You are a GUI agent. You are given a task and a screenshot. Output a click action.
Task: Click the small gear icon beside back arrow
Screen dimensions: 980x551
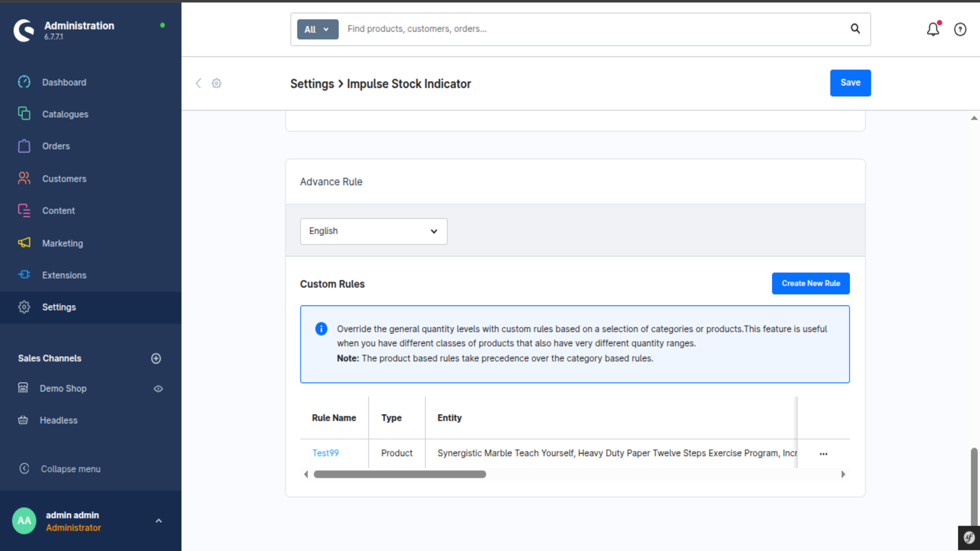(x=216, y=83)
